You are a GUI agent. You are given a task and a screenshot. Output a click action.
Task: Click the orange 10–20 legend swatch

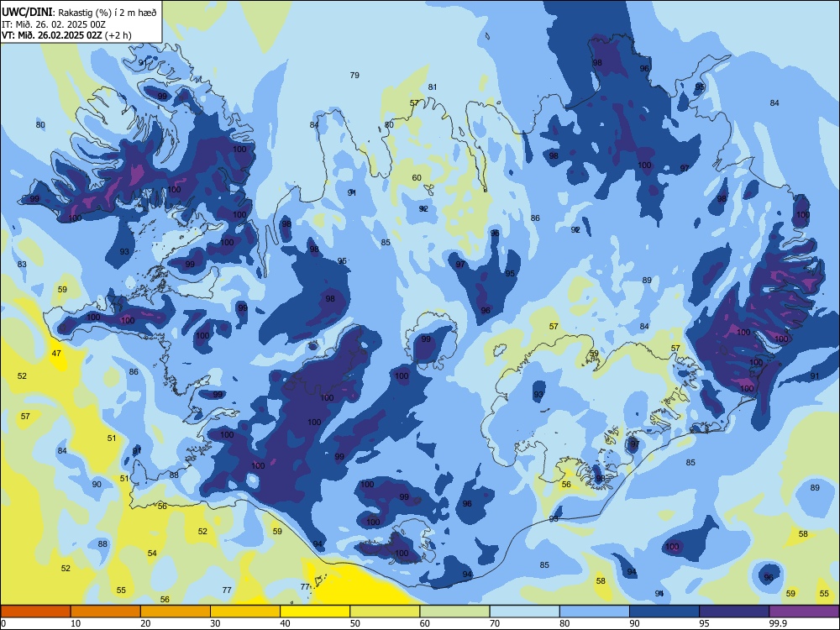[x=106, y=612]
